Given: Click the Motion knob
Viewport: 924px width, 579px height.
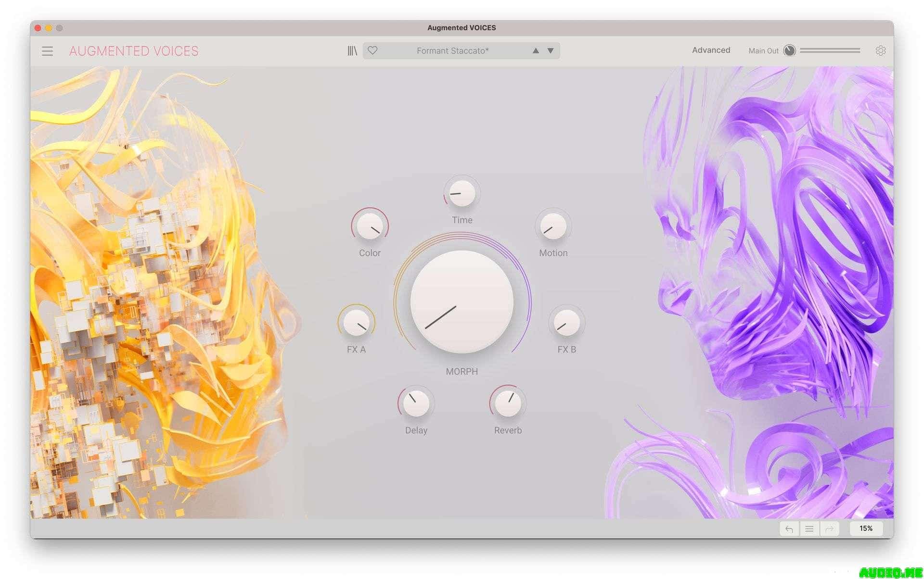Looking at the screenshot, I should click(x=553, y=226).
